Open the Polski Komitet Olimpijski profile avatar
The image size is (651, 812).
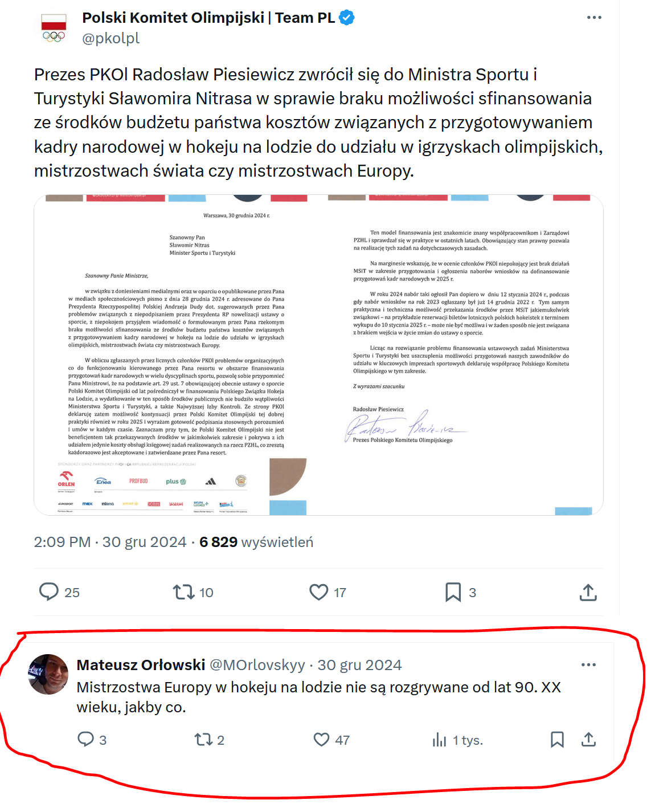(x=54, y=28)
